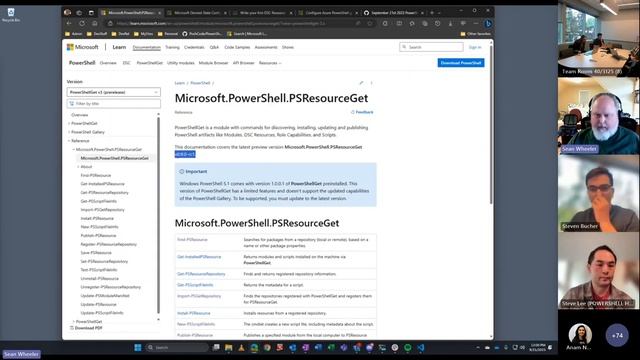The width and height of the screenshot is (640, 360).
Task: Click the favorite star in address bar
Action: pos(370,24)
